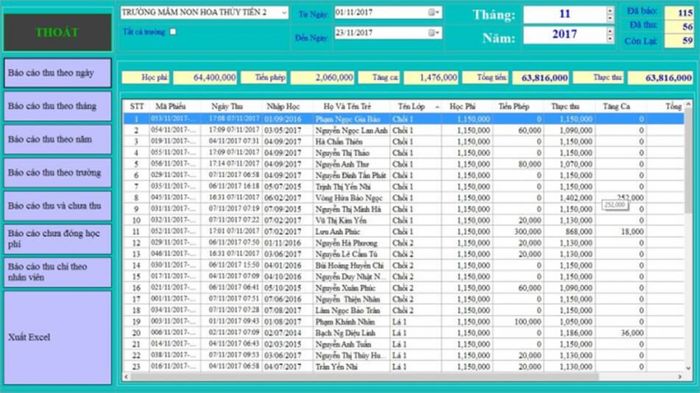Screen dimensions: 700x393
Task: Open the calendar picker for Từ Ngày
Action: tap(433, 13)
